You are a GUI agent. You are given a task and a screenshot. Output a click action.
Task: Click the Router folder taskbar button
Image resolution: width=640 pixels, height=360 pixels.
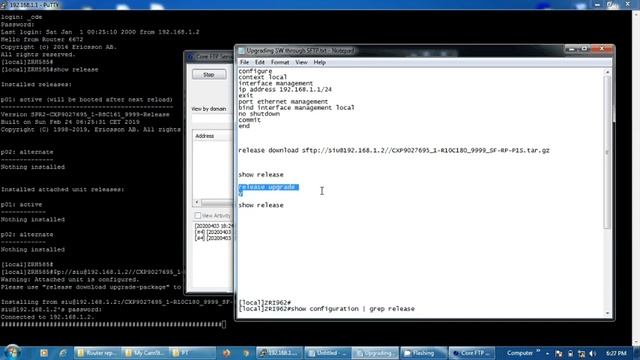click(x=97, y=353)
